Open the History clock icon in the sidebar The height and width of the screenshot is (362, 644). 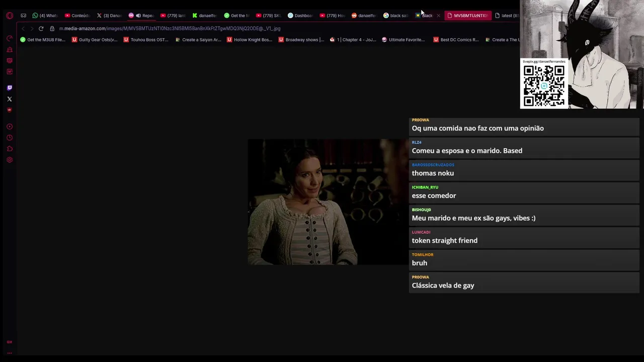tap(10, 138)
